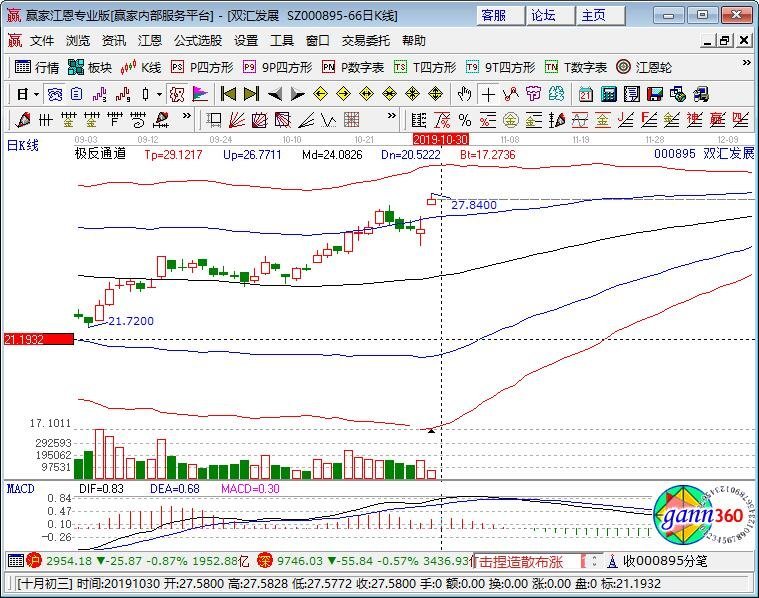The width and height of the screenshot is (759, 598).
Task: Step forward with the black right triangle
Action: click(x=297, y=94)
